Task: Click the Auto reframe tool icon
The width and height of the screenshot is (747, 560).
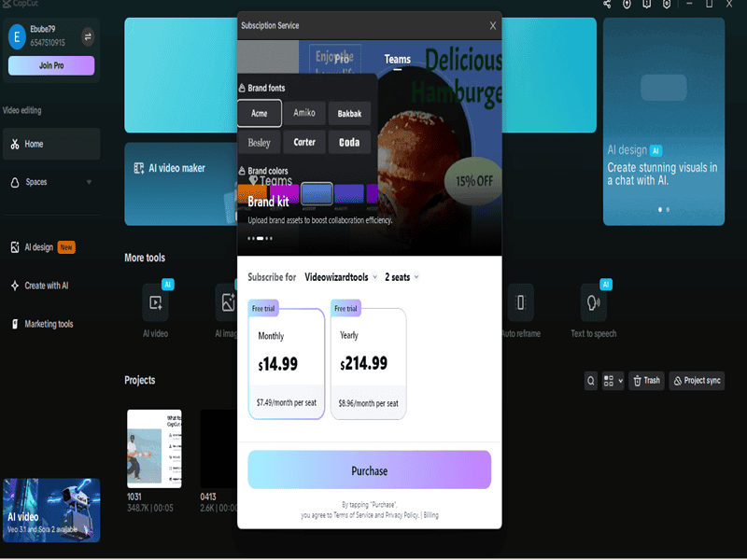Action: point(520,303)
